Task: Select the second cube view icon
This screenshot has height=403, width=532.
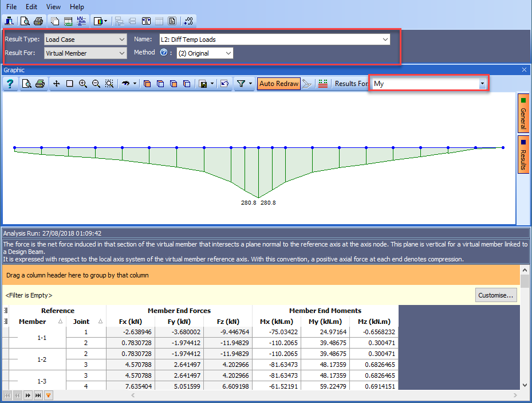Action: [x=160, y=84]
